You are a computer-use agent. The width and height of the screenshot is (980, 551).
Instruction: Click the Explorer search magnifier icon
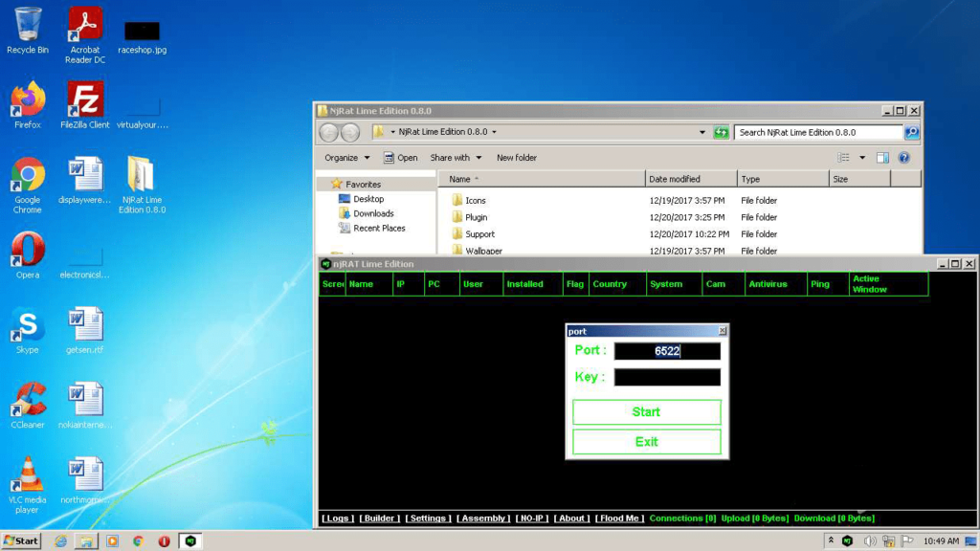tap(912, 132)
